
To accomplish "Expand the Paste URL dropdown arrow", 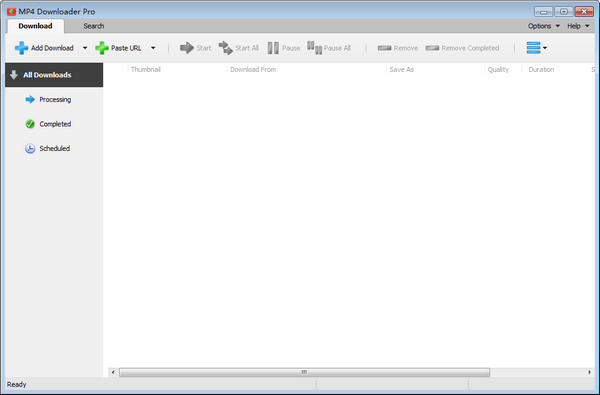I will point(153,48).
